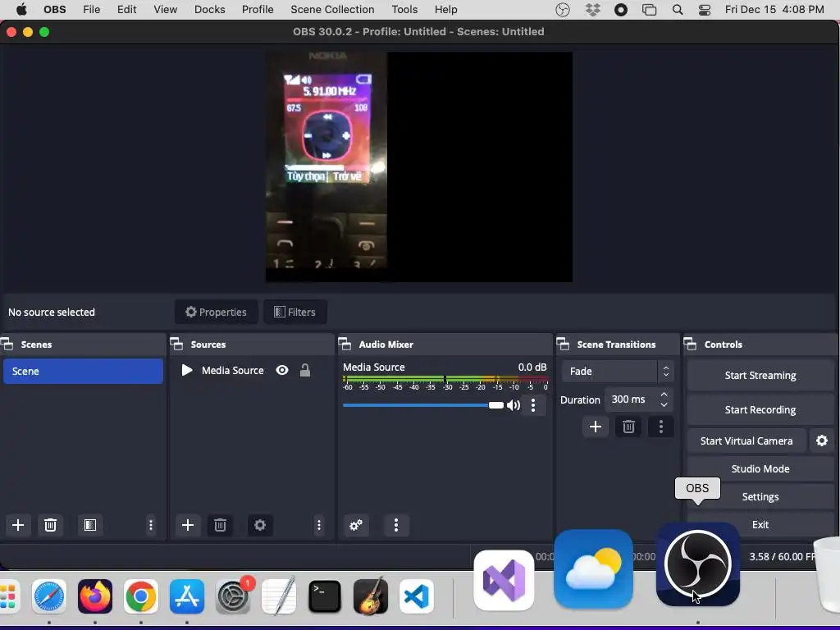Screen dimensions: 840x630
Task: Open the Profile menu
Action: pyautogui.click(x=258, y=10)
